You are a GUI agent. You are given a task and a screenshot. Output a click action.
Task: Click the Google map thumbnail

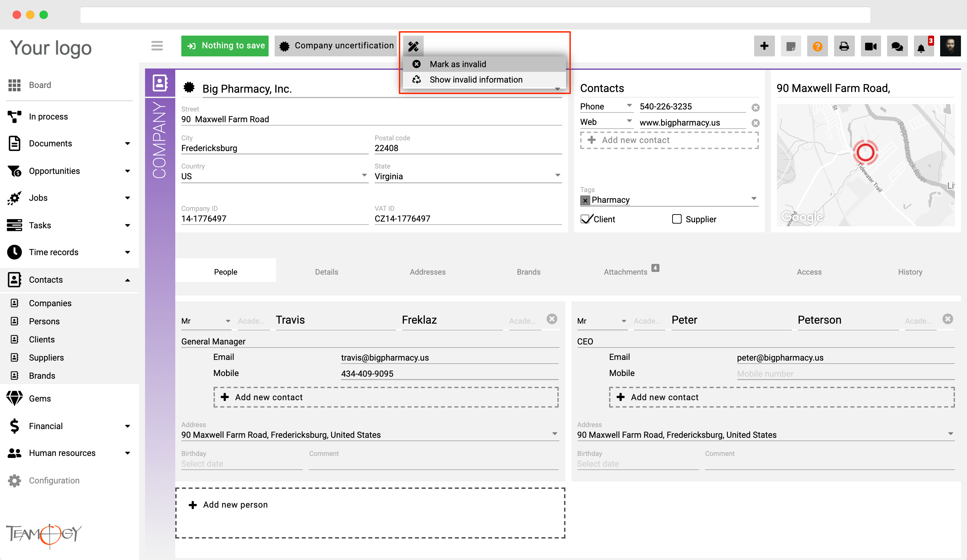(865, 165)
